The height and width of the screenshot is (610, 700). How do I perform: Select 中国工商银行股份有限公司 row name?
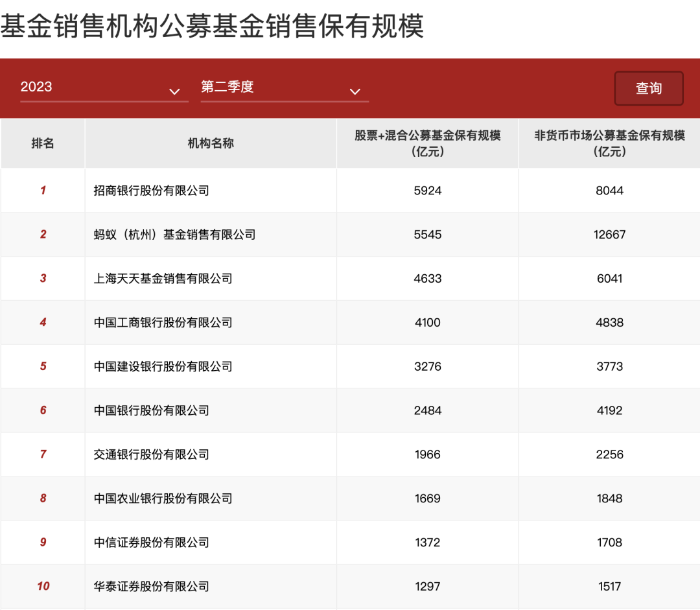point(163,322)
